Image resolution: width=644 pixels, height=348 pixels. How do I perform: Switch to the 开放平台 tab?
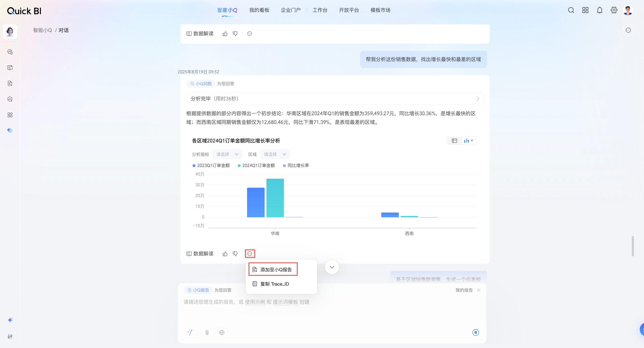coord(349,10)
